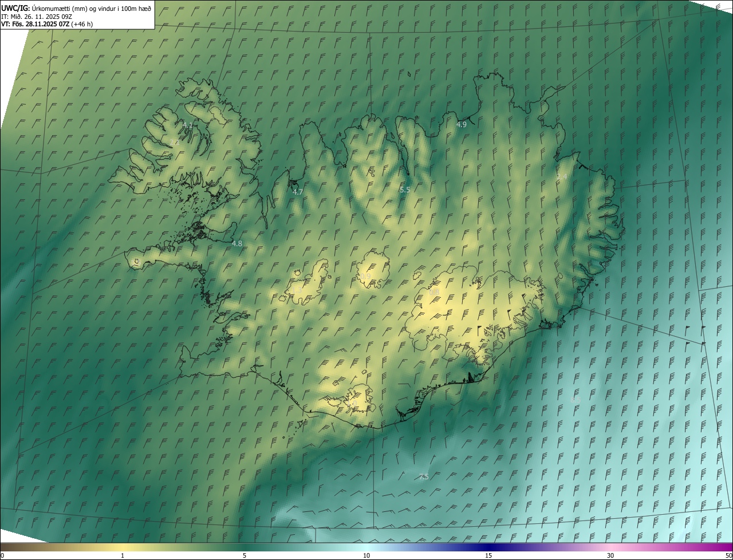Click the title 'UWC/IG: Úrkomumætti (mm) og vindur í 100m hæð'
The width and height of the screenshot is (733, 560).
[x=76, y=8]
